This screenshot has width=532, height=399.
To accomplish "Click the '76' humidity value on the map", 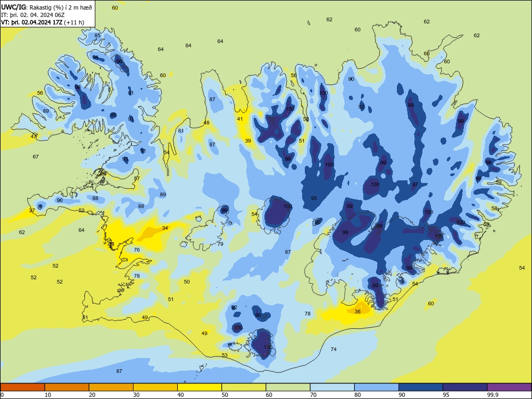I will [137, 250].
